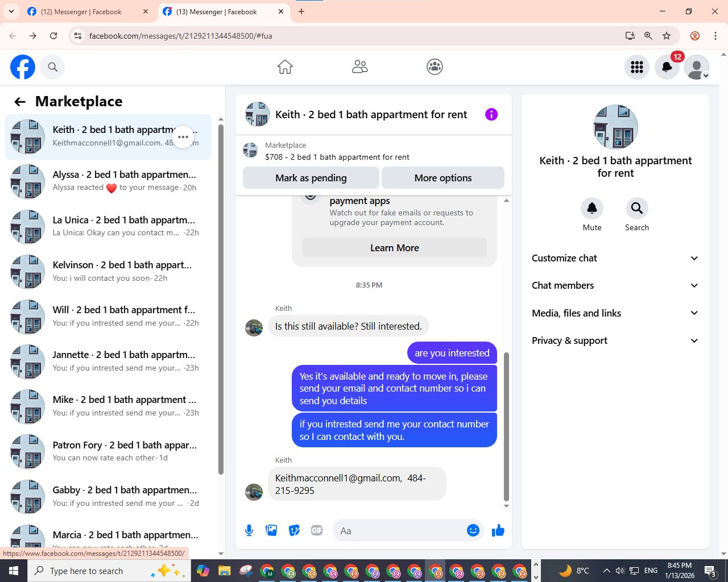Click the More options button

point(443,178)
